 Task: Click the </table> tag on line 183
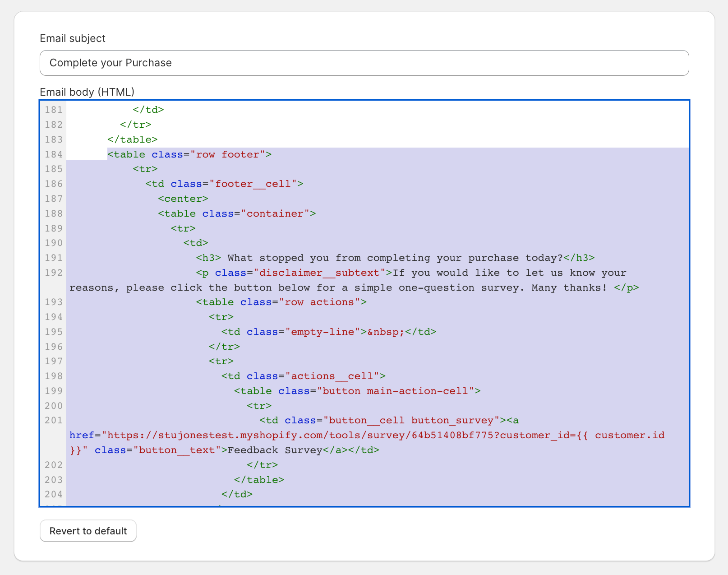click(x=133, y=139)
